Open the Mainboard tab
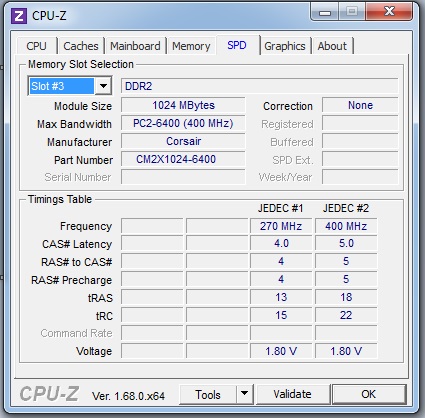 coord(135,46)
